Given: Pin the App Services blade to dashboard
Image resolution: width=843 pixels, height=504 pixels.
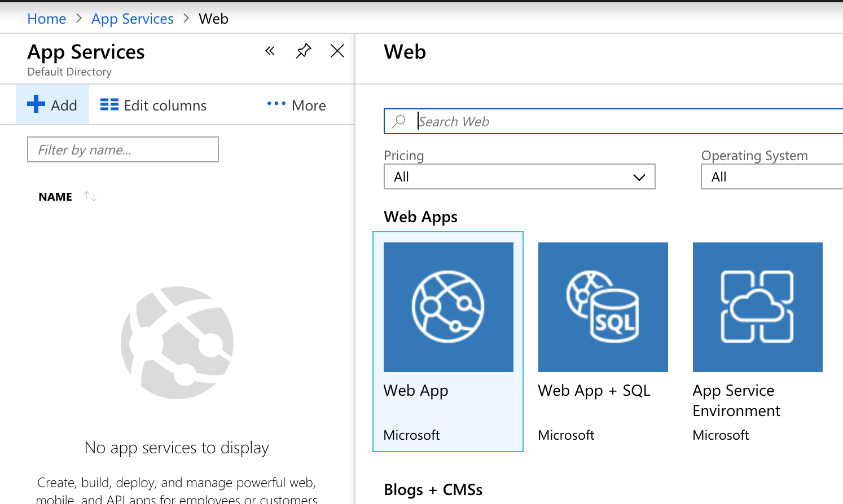Looking at the screenshot, I should coord(303,51).
